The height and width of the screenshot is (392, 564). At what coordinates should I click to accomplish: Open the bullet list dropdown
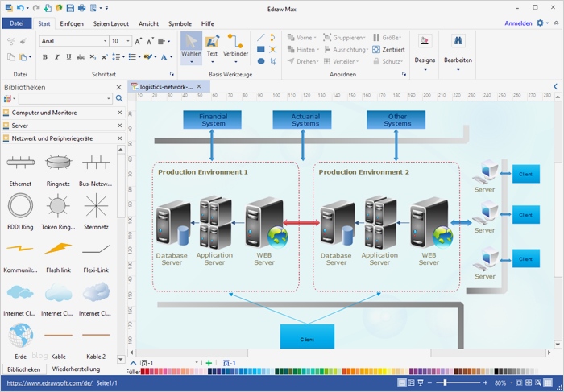click(139, 57)
